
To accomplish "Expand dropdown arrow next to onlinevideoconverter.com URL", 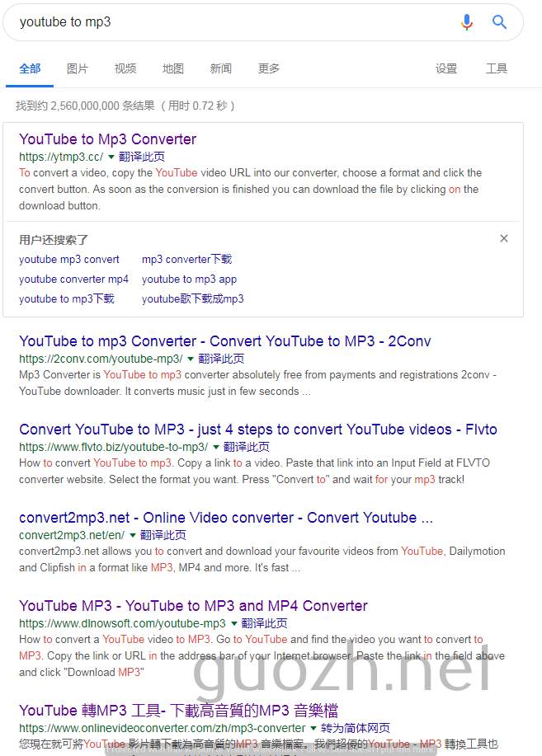I will click(x=313, y=729).
